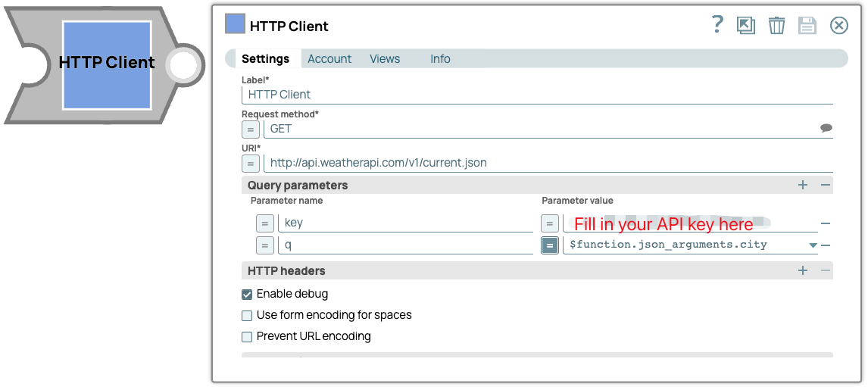Close the HTTP Client settings dialog
The width and height of the screenshot is (868, 387).
839,26
